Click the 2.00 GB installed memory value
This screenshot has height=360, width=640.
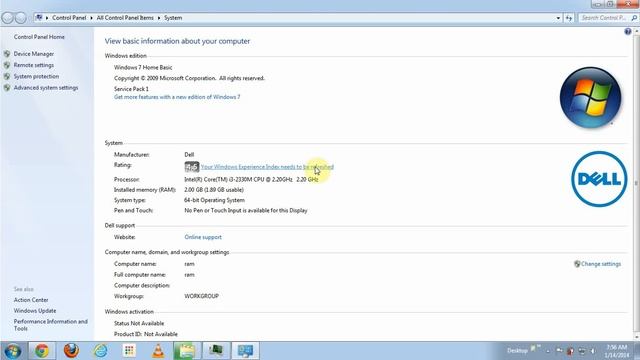tap(214, 190)
